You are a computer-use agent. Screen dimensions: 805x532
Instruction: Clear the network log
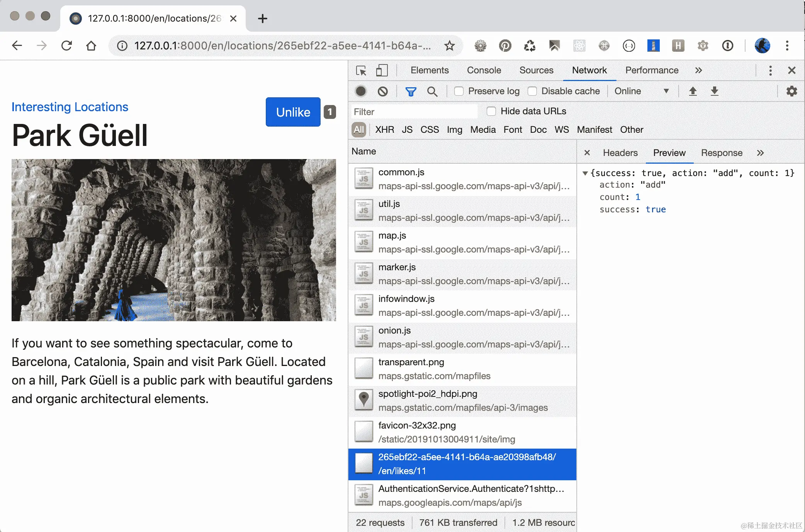(382, 91)
